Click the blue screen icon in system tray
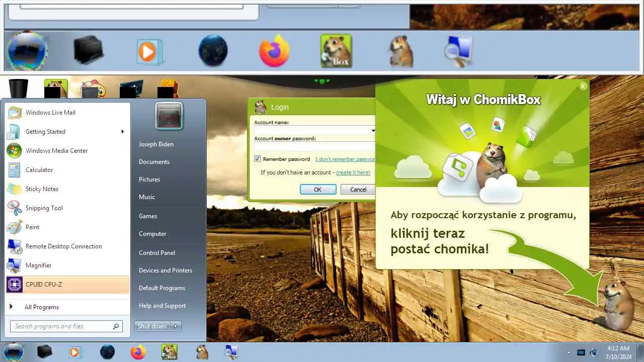The height and width of the screenshot is (362, 644). tap(581, 352)
